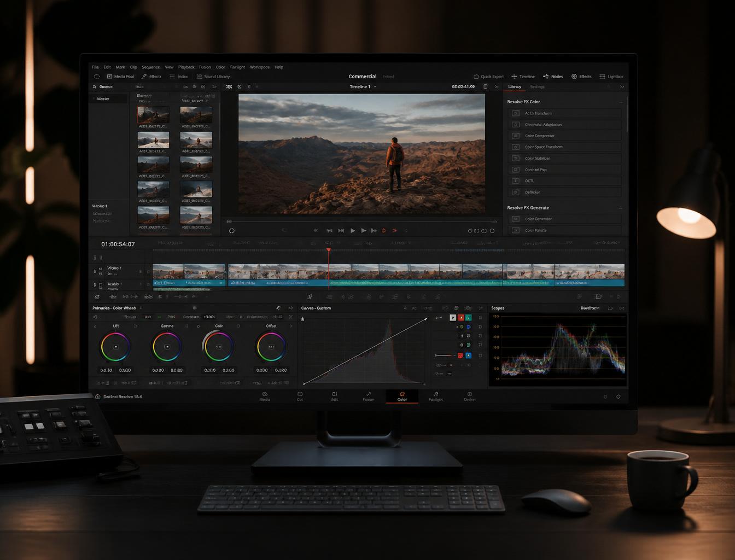Toggle the Effects button in top-right toolbar
Image resolution: width=735 pixels, height=560 pixels.
581,77
